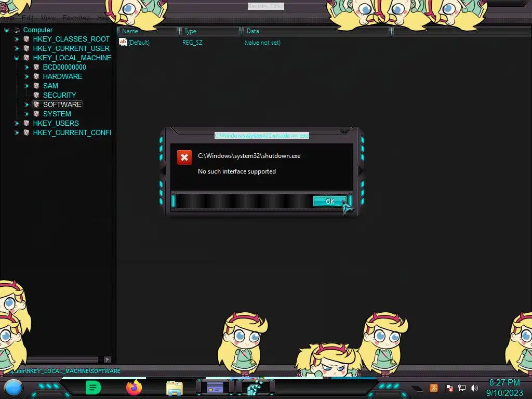Image resolution: width=532 pixels, height=399 pixels.
Task: Click the shutdown.exe dialog title bar text
Action: 262,136
